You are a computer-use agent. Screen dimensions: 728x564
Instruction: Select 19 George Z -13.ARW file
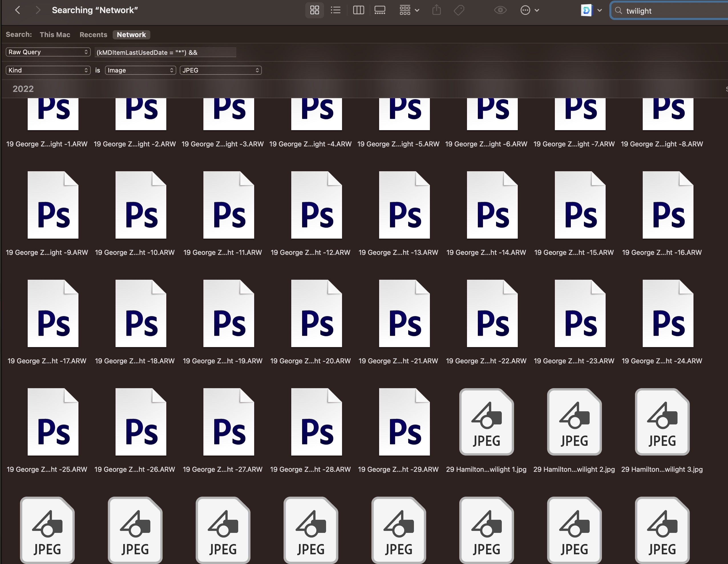[x=404, y=205]
